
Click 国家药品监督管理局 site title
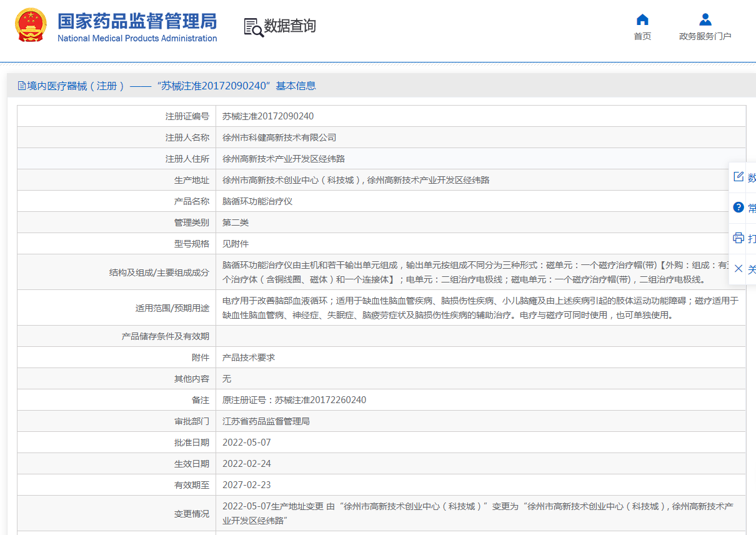click(137, 21)
